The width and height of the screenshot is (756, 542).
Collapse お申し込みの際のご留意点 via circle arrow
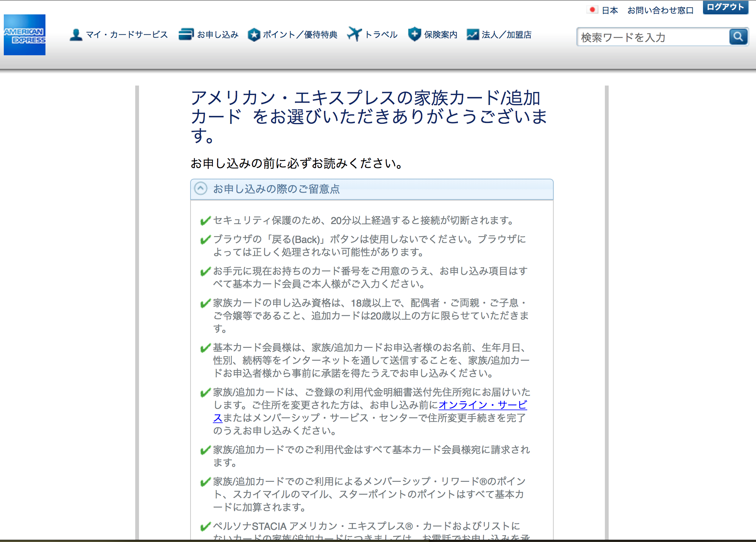tap(201, 188)
